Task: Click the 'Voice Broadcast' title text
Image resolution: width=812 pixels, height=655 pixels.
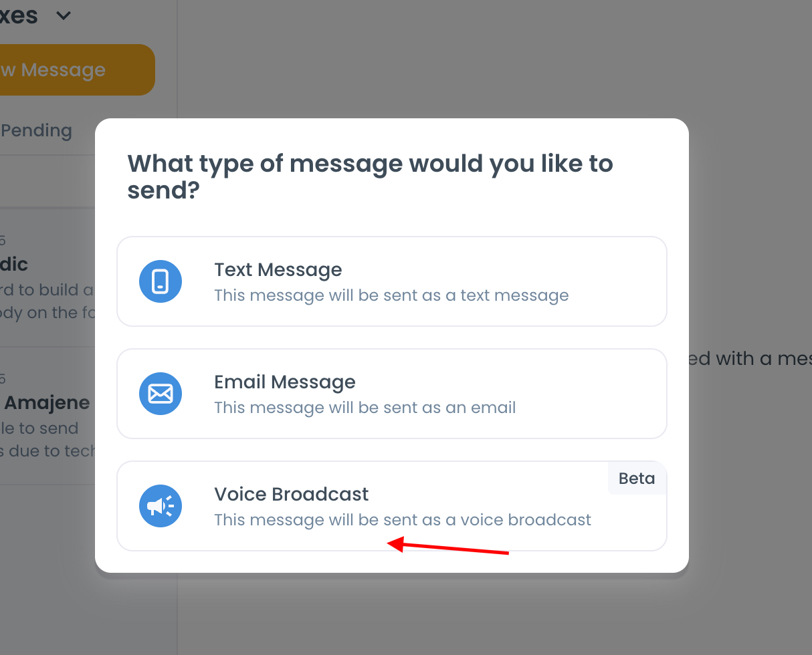Action: coord(292,494)
